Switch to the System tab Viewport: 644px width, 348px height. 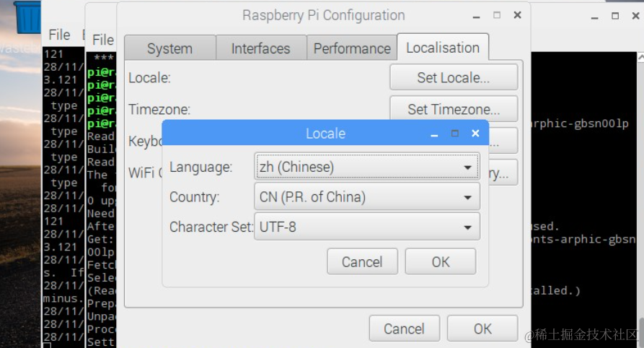click(169, 48)
